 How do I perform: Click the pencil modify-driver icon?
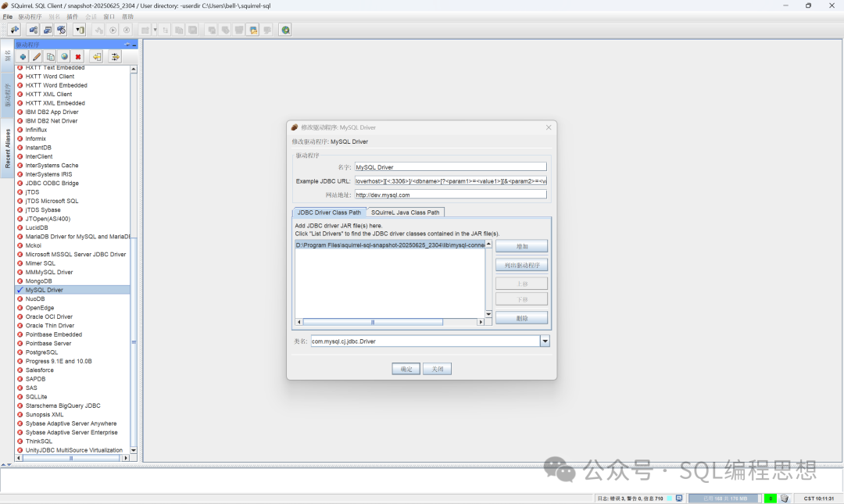37,57
